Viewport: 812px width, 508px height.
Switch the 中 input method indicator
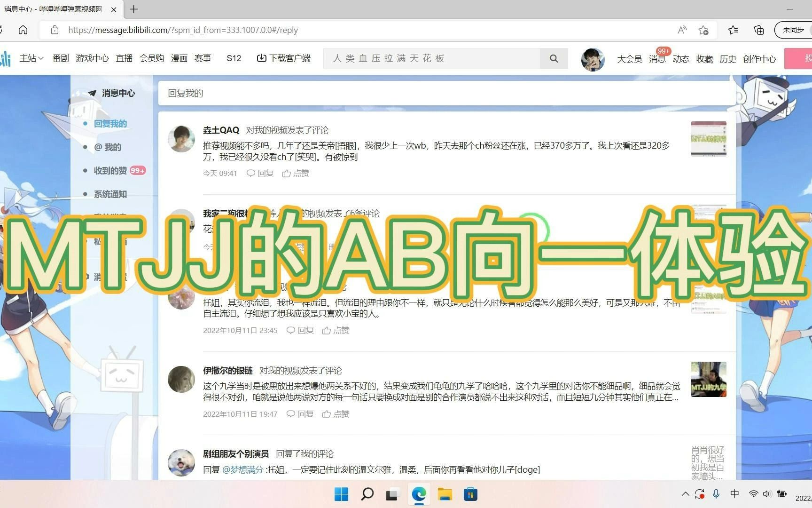coord(734,493)
